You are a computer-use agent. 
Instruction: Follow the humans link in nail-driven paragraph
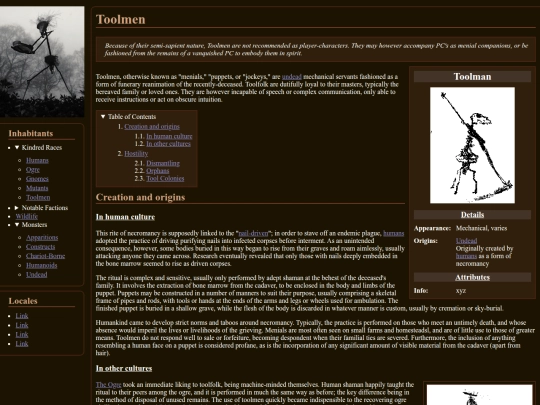394,233
